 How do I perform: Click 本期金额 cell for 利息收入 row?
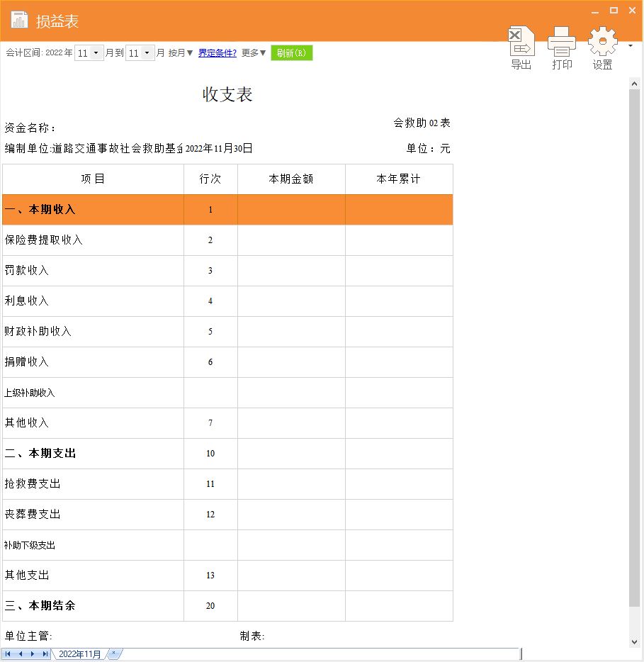[x=291, y=301]
